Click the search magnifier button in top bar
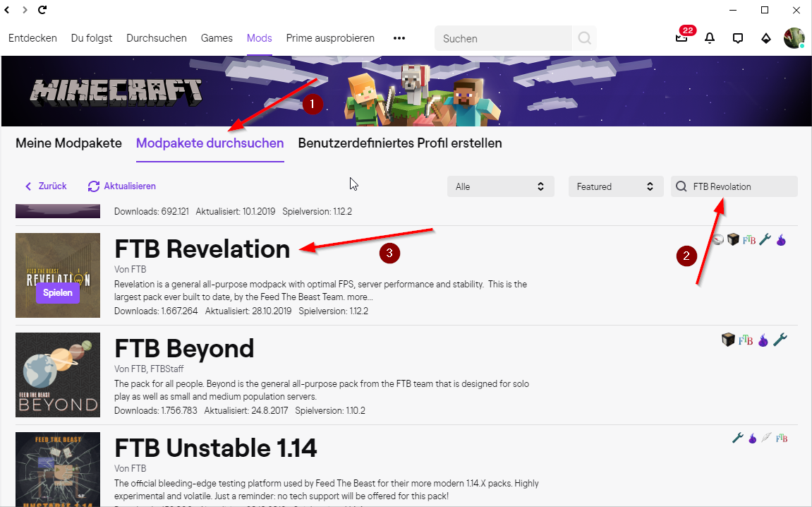This screenshot has height=507, width=812. point(584,38)
